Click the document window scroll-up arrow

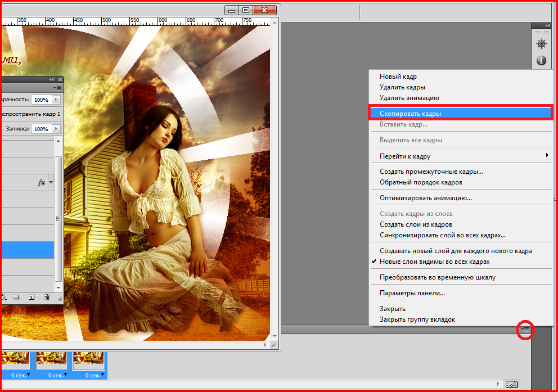[x=274, y=22]
